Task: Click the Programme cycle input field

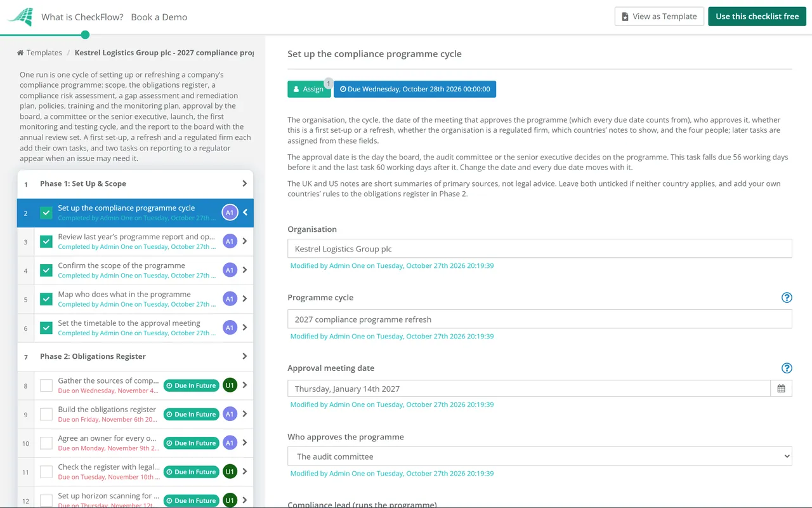Action: pyautogui.click(x=540, y=319)
